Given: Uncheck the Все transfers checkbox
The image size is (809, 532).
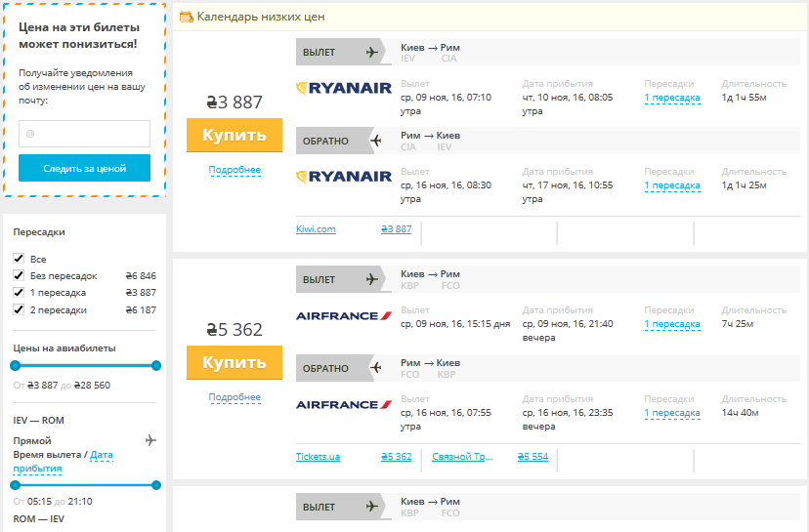Looking at the screenshot, I should pyautogui.click(x=19, y=259).
